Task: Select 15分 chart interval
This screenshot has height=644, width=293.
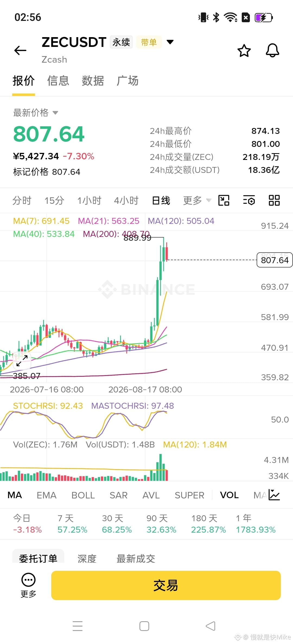Action: click(54, 201)
